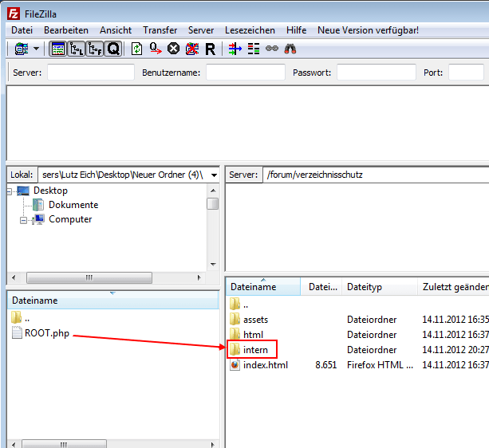Click the Benutzername input field
The width and height of the screenshot is (489, 448).
click(245, 73)
